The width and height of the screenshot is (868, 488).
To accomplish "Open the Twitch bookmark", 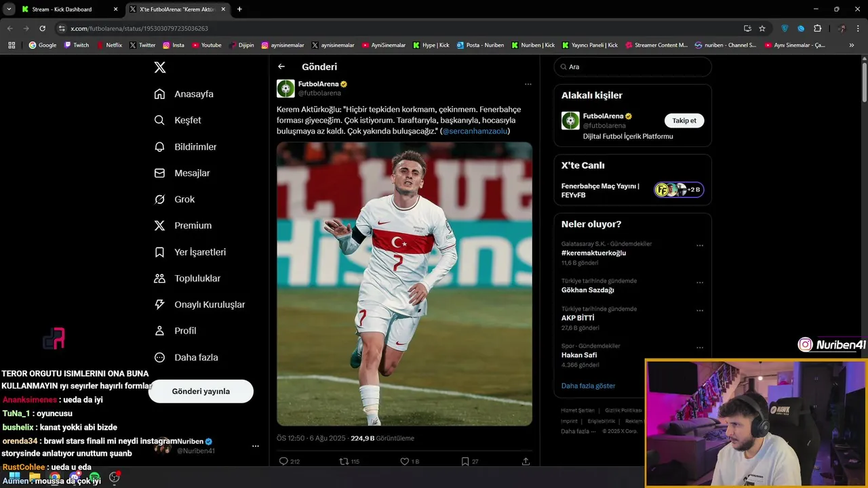I will (x=77, y=45).
